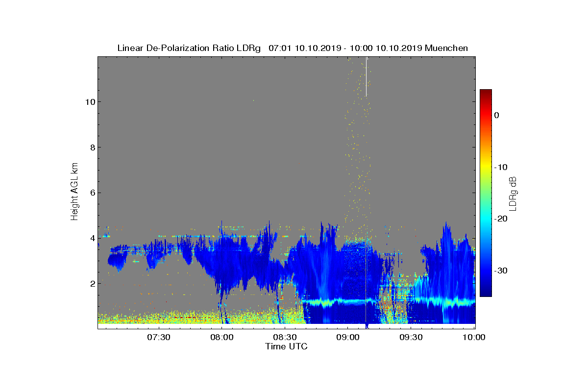
Task: Click the colorbar value "0"
Action: pos(496,115)
